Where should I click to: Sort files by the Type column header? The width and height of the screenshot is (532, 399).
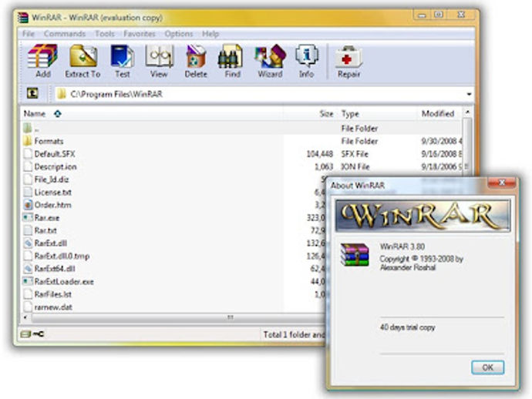coord(350,113)
